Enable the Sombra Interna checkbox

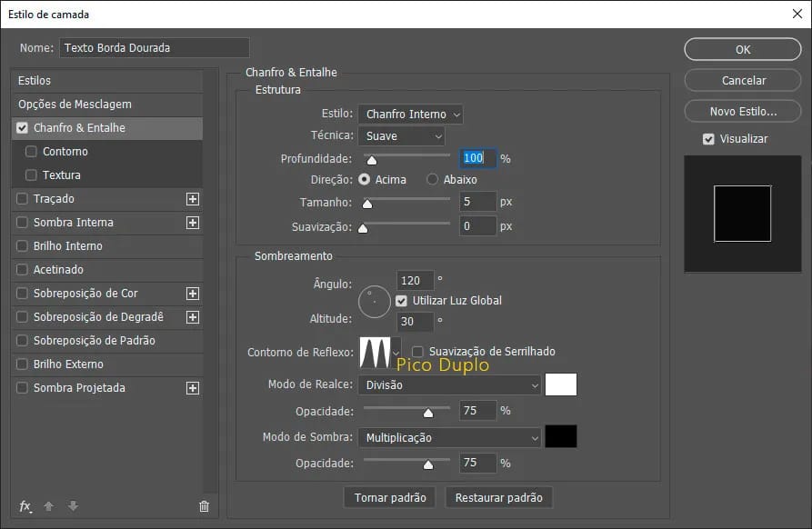(22, 223)
